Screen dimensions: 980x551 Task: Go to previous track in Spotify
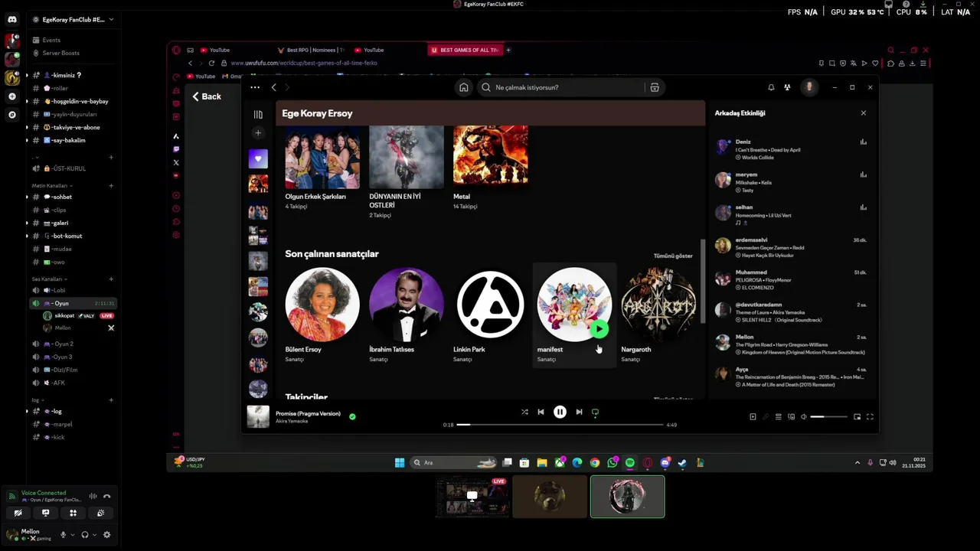coord(541,412)
